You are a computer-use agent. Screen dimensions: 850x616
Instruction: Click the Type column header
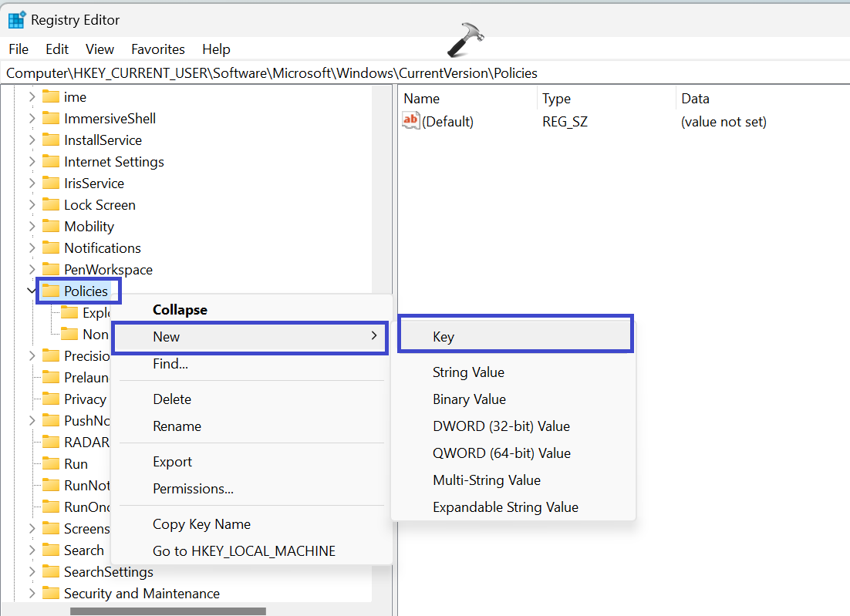pos(556,99)
